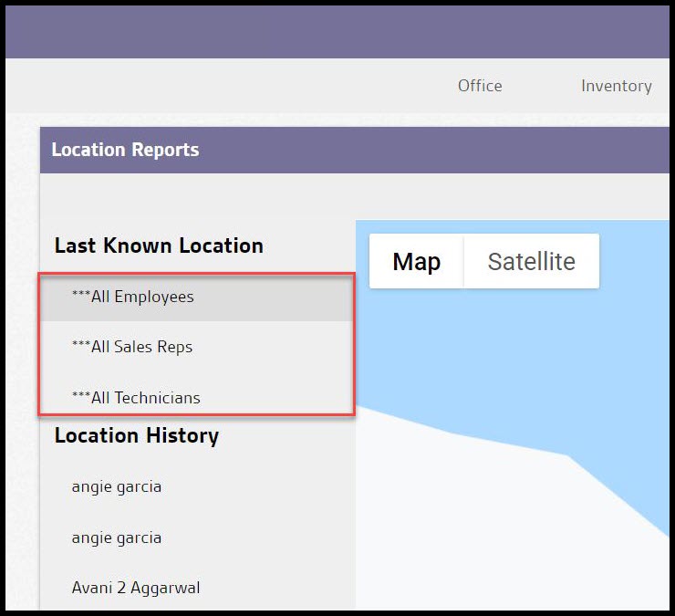Viewport: 675px width, 616px height.
Task: Click the Location Reports panel title
Action: [x=125, y=150]
